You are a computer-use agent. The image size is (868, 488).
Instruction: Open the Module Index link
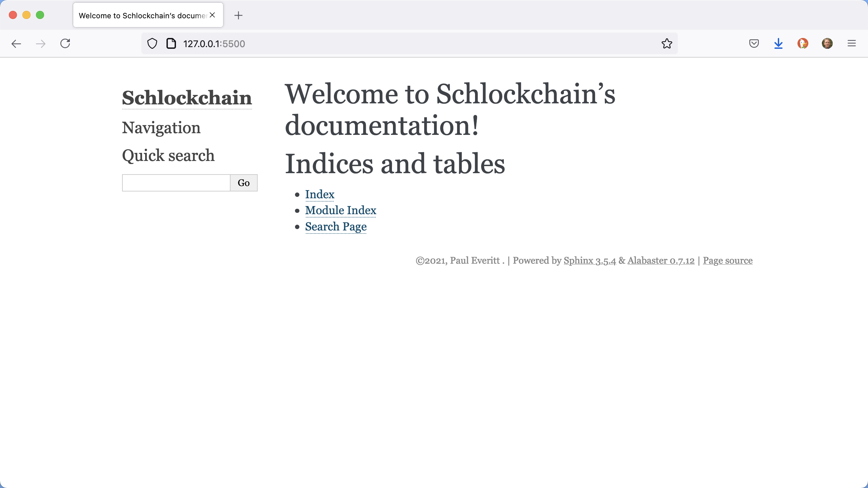pos(340,210)
